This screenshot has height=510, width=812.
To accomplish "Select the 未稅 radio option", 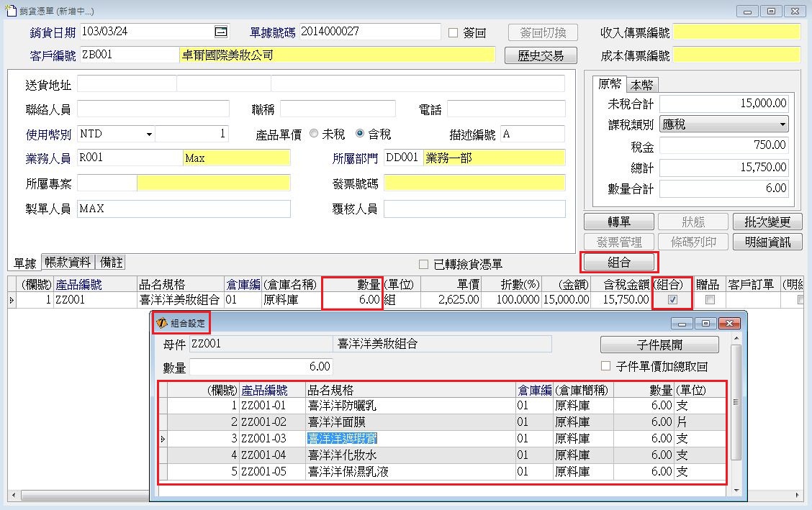I will tap(314, 134).
